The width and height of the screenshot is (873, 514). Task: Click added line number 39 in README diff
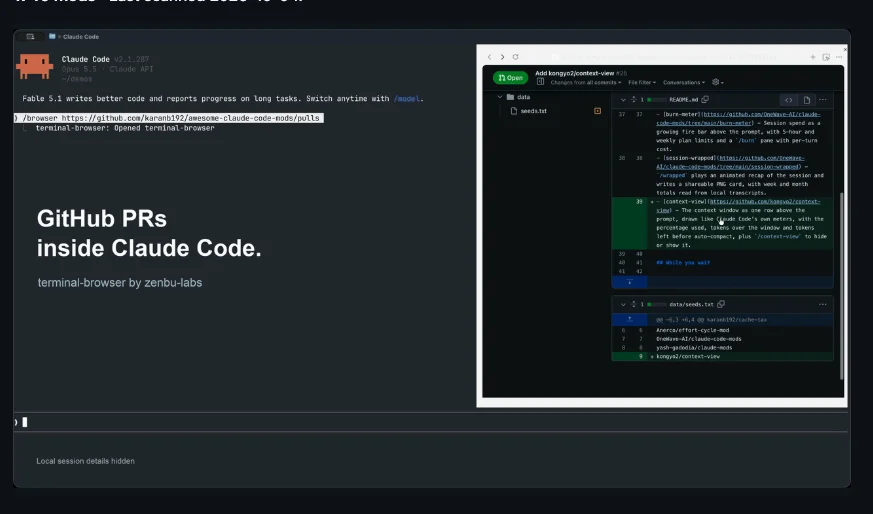639,202
